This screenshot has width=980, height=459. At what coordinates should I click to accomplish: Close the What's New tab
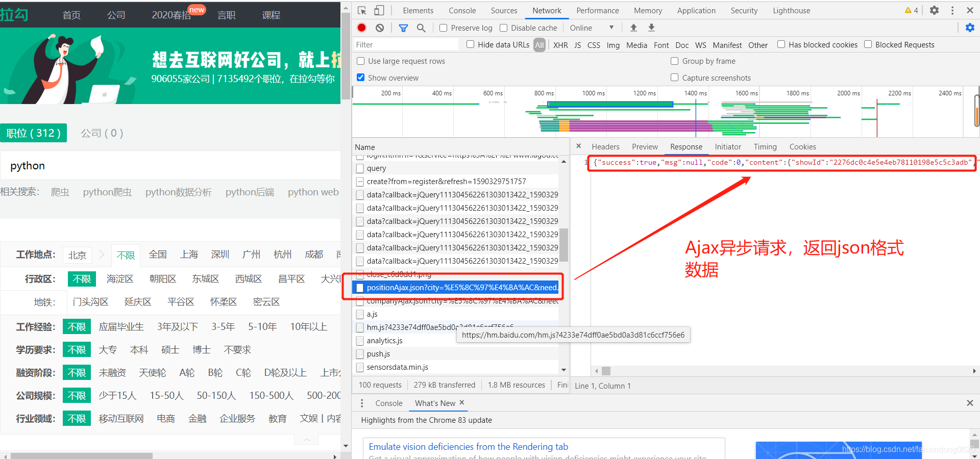pyautogui.click(x=462, y=402)
